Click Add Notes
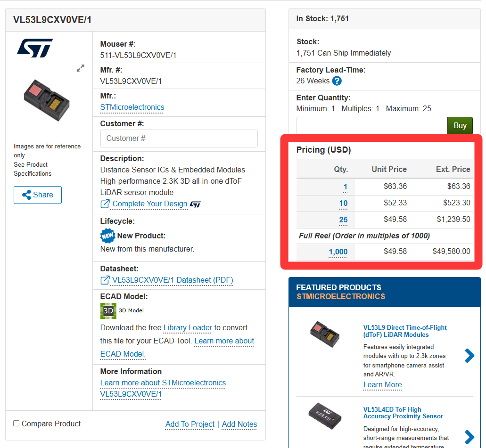 pyautogui.click(x=239, y=424)
